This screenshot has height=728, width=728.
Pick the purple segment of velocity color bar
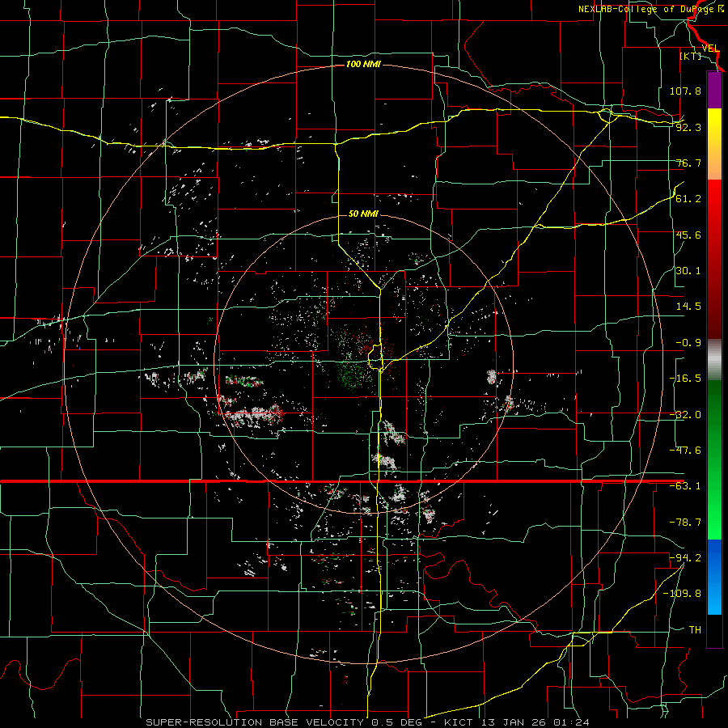click(714, 90)
